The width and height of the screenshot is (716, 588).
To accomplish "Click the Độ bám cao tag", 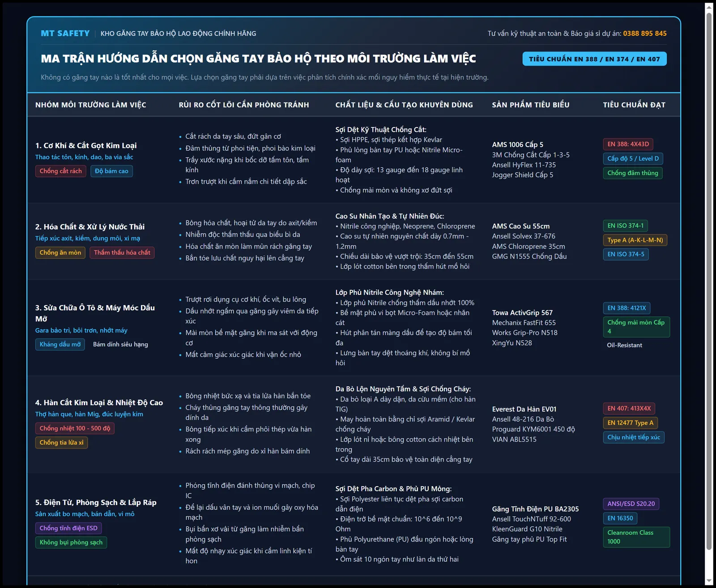I will [x=111, y=171].
